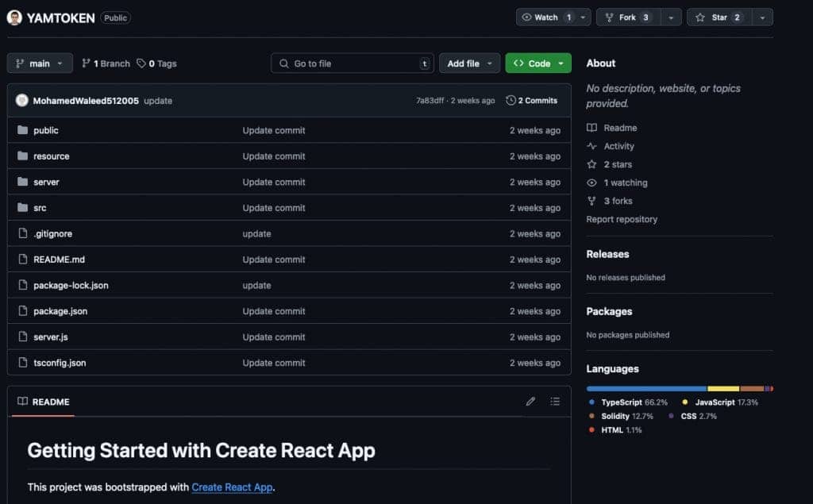Open MohamedWaleed512005 profile link
The height and width of the screenshot is (504, 813).
point(86,101)
